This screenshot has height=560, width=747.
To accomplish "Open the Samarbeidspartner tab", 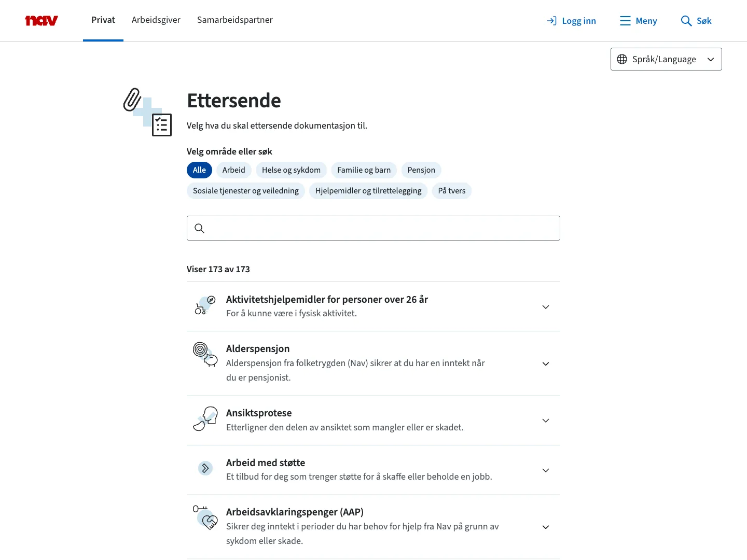I will click(x=234, y=20).
